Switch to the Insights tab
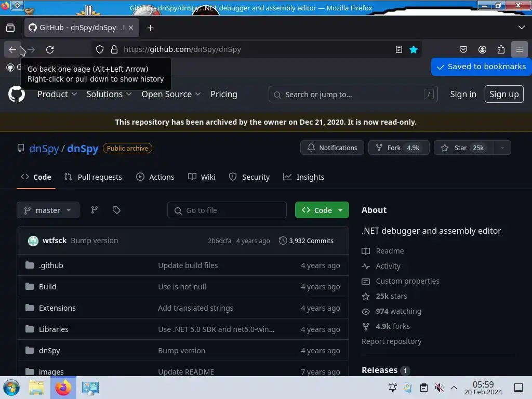532x399 pixels. 303,177
